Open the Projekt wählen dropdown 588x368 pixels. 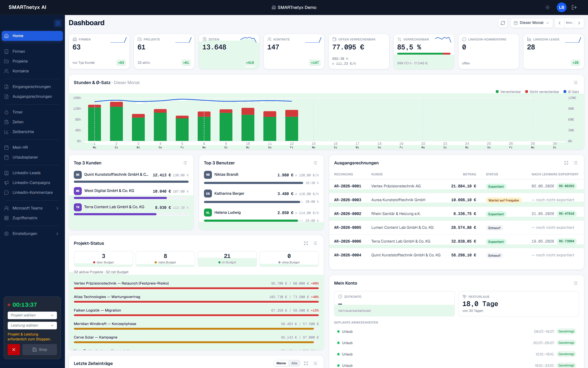pos(32,315)
